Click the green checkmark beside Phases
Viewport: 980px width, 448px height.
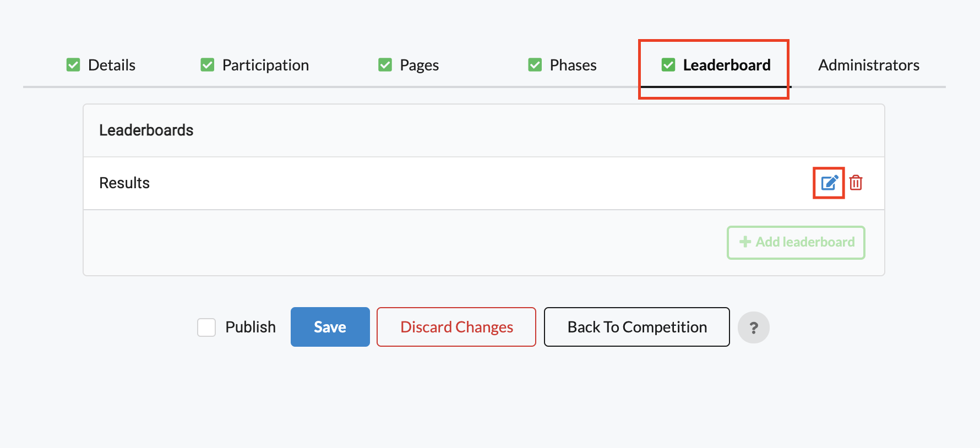535,64
